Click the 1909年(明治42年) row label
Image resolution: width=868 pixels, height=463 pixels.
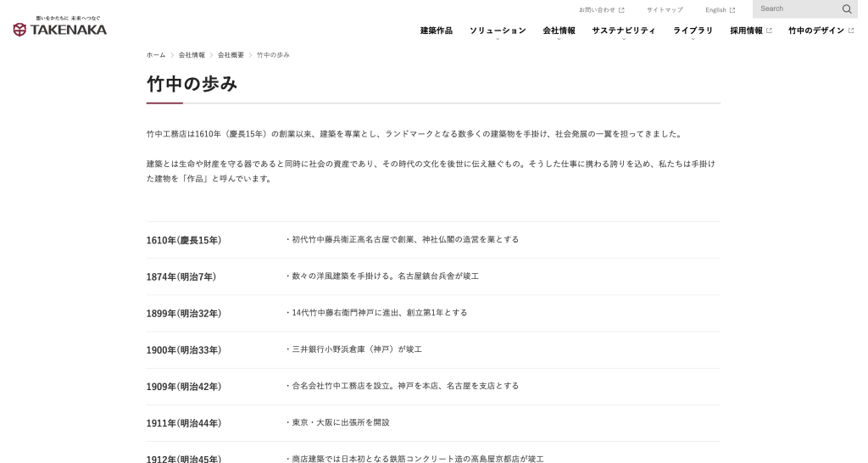[184, 387]
